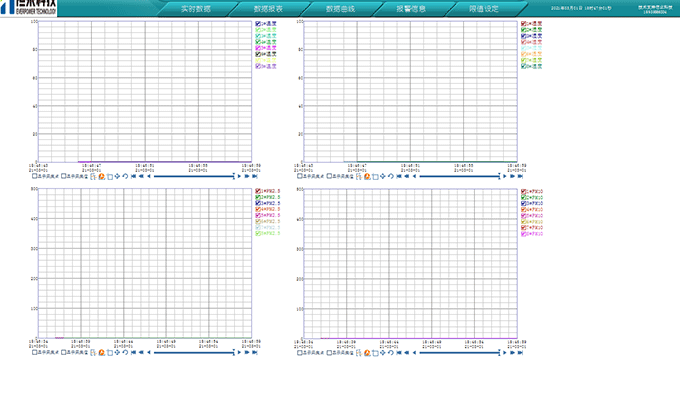Click the pan/move icon under top-right chart
Screen dimensions: 680x406
pos(383,176)
